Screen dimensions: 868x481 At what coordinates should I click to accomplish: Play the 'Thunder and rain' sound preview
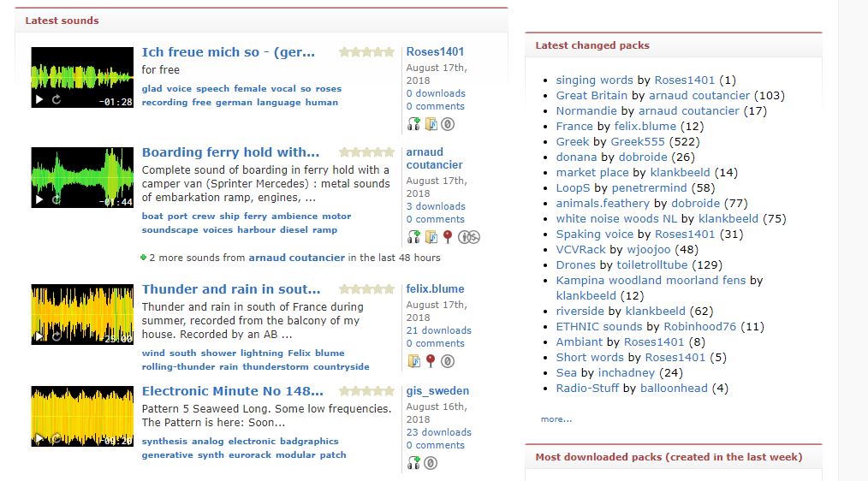click(x=39, y=338)
